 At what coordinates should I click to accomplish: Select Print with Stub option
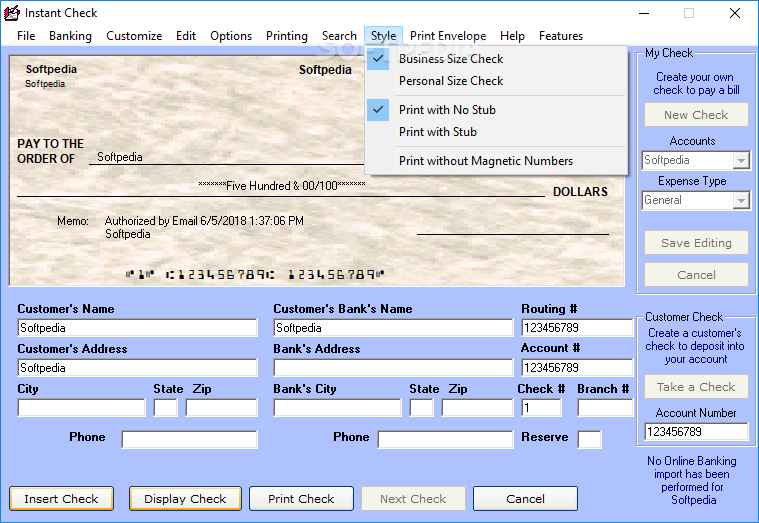[496, 132]
